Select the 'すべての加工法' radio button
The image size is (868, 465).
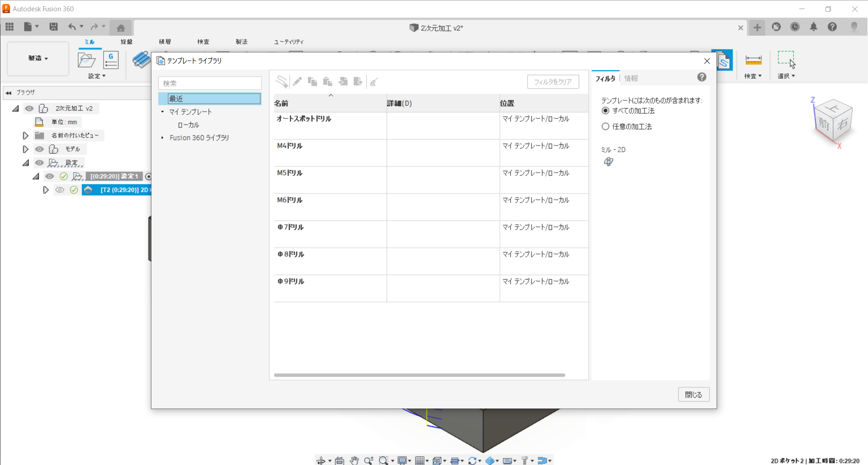point(606,111)
